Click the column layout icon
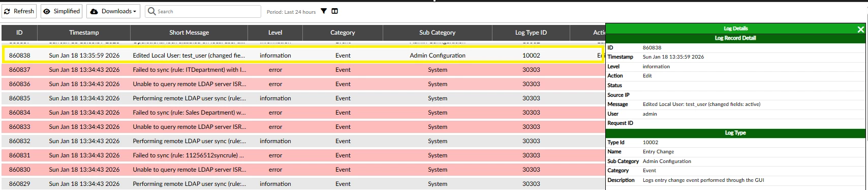868x190 pixels. pyautogui.click(x=335, y=11)
